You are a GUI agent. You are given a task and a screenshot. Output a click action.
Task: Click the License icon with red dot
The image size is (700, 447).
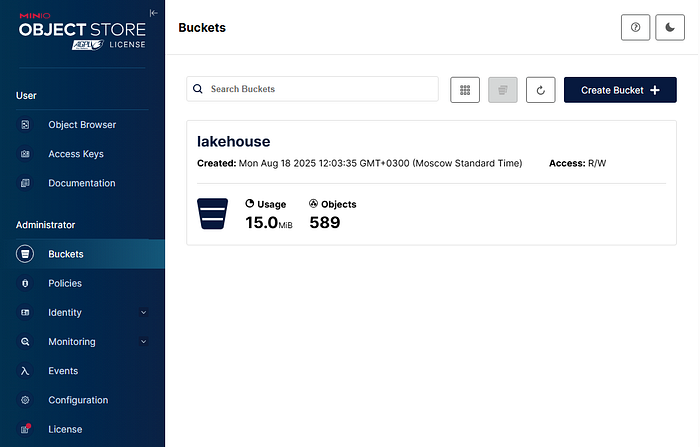coord(25,429)
